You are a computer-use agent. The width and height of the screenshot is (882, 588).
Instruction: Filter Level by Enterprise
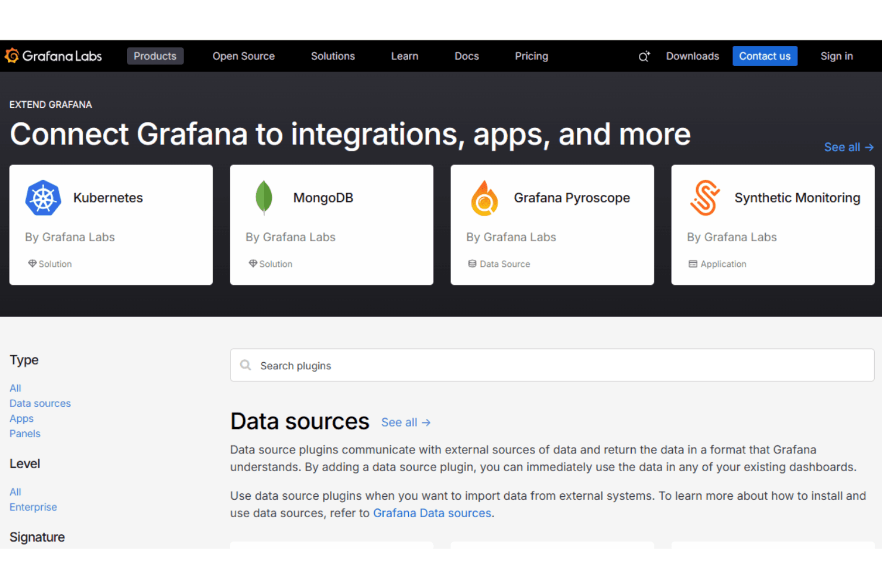pyautogui.click(x=33, y=507)
